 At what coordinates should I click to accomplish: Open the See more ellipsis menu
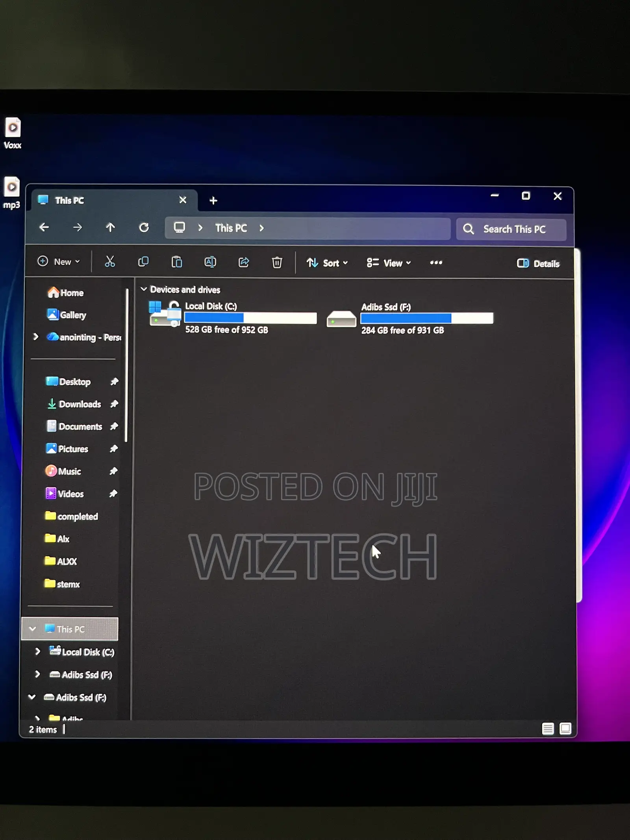[x=436, y=263]
